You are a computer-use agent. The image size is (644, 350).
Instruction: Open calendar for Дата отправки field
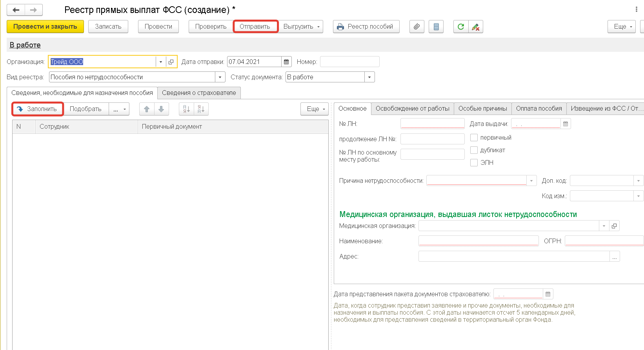tap(286, 62)
